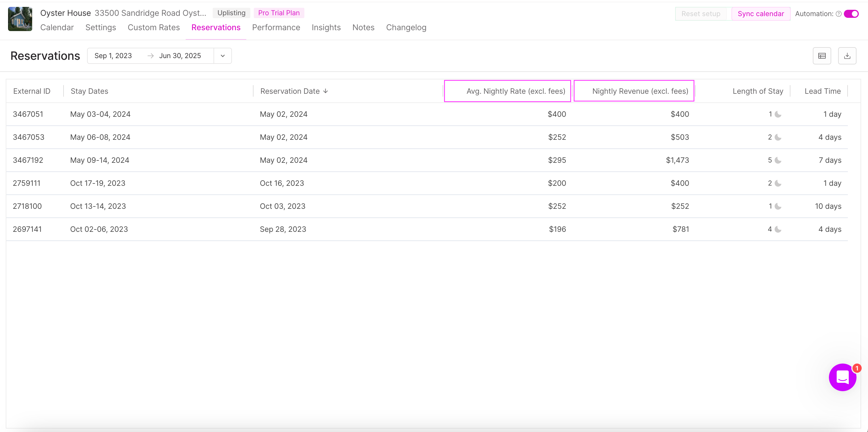Click the moon icon on reservation 3467051
The image size is (868, 432).
778,114
